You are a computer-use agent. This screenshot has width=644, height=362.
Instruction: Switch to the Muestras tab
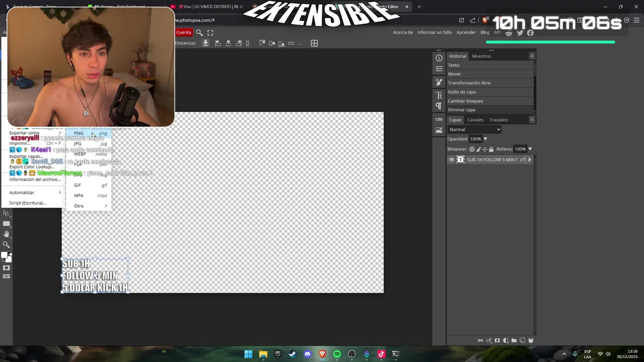(481, 56)
